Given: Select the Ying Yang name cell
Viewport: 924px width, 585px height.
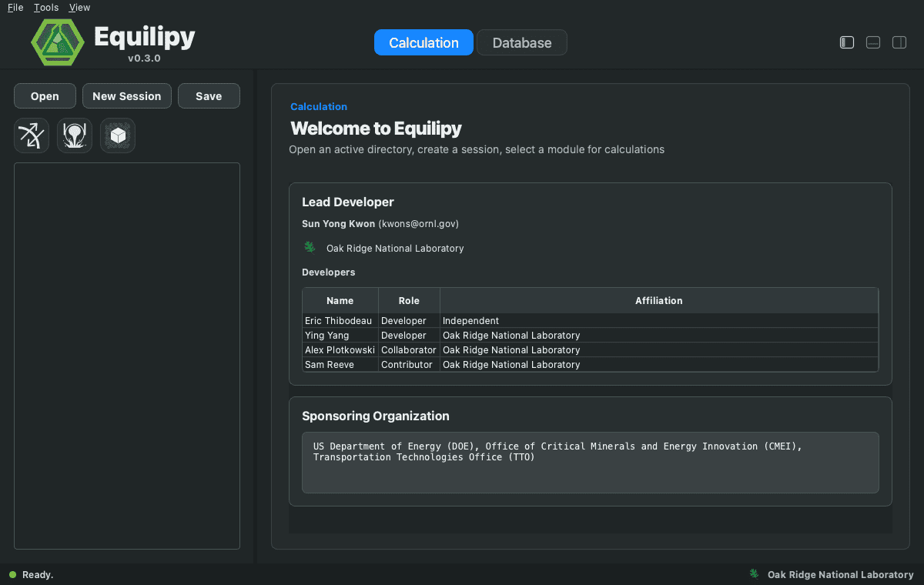Looking at the screenshot, I should (340, 335).
